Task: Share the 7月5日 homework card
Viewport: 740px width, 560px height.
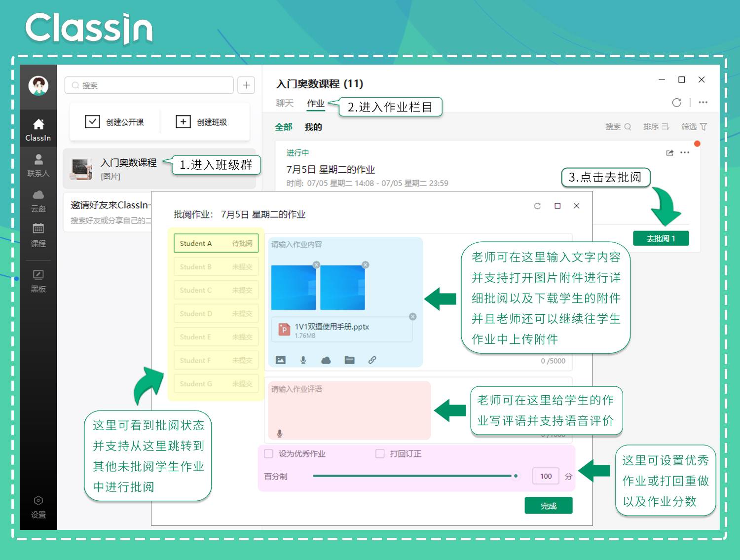Action: 669,153
